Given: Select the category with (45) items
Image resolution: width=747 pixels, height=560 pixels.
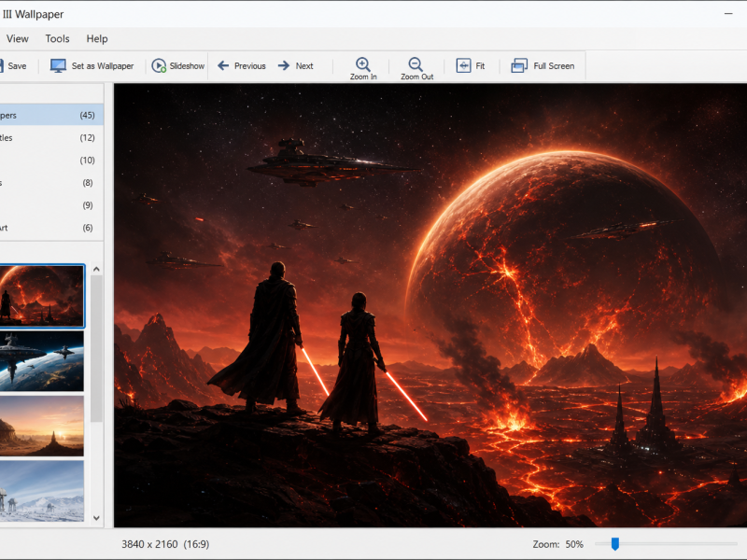Looking at the screenshot, I should (51, 115).
